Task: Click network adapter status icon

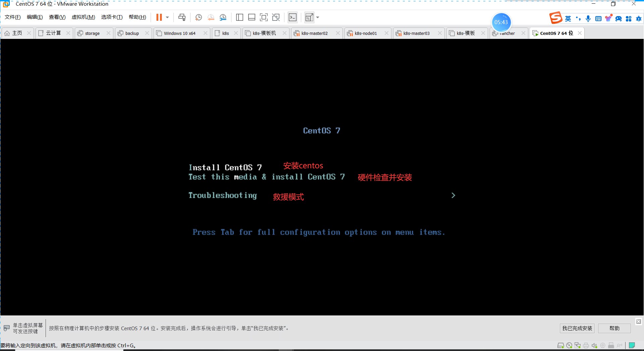Action: [577, 346]
